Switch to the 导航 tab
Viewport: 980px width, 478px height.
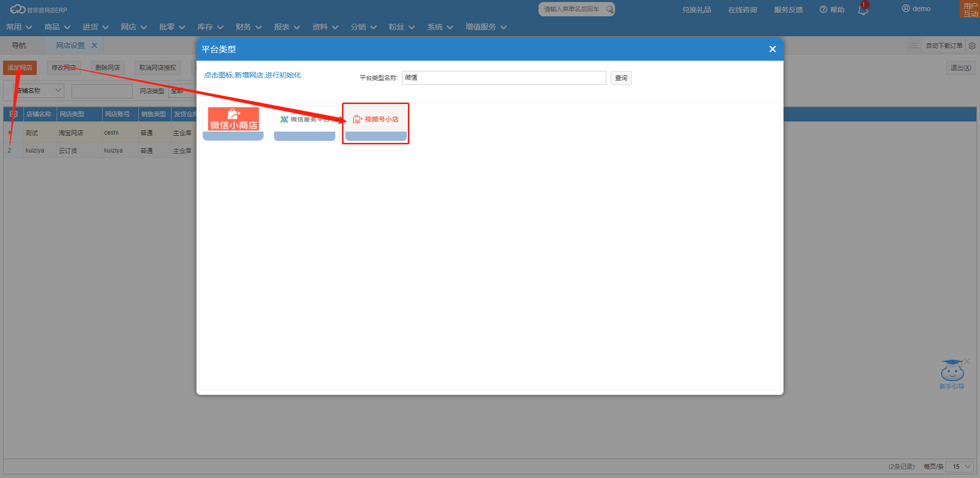[19, 45]
